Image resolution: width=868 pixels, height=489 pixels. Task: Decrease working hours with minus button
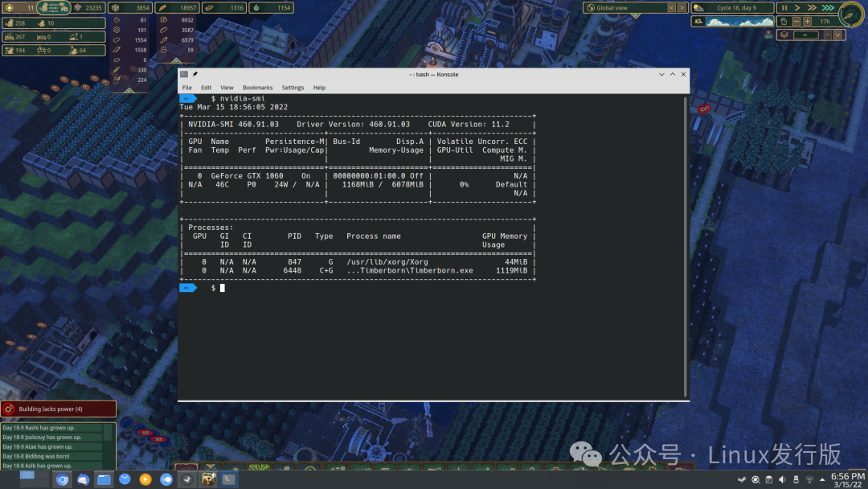point(795,22)
